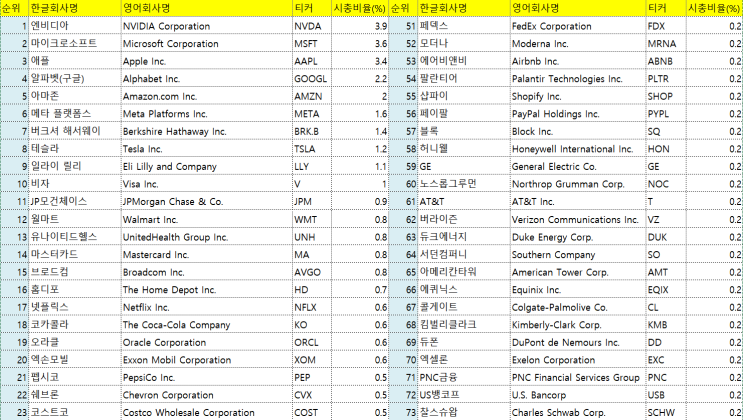Screen dimensions: 743x420
Task: Select the PLTR ticker cell
Action: tap(666, 79)
